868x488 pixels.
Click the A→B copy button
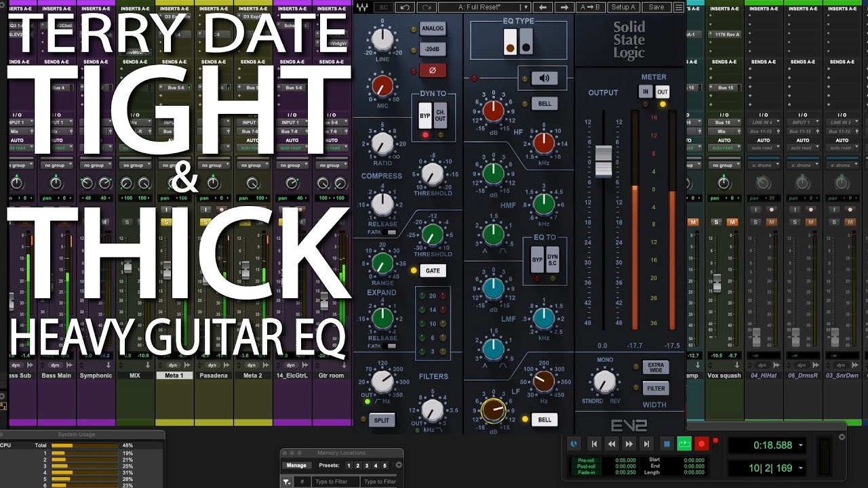point(590,7)
